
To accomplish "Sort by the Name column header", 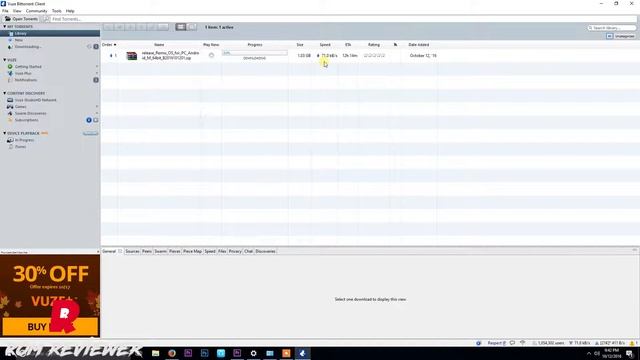I will pos(159,44).
